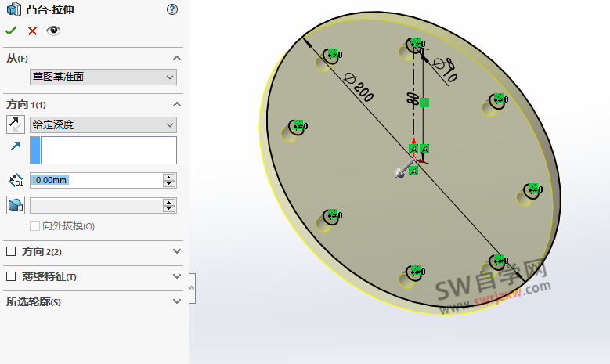Toggle the draft on/off button
The image size is (610, 364).
16,205
